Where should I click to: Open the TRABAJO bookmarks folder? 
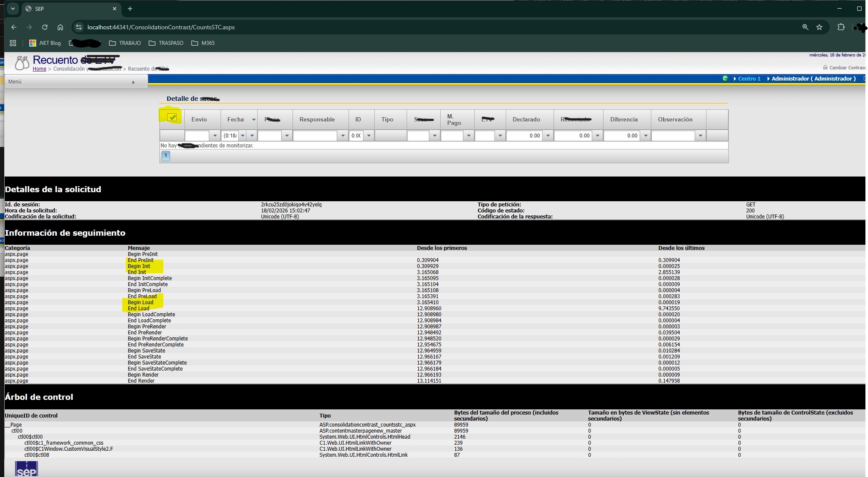pyautogui.click(x=125, y=43)
